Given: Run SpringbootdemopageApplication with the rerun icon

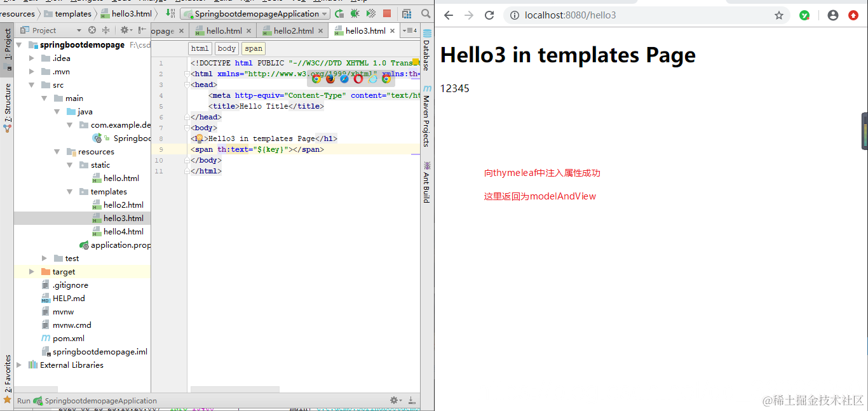Looking at the screenshot, I should click(339, 13).
